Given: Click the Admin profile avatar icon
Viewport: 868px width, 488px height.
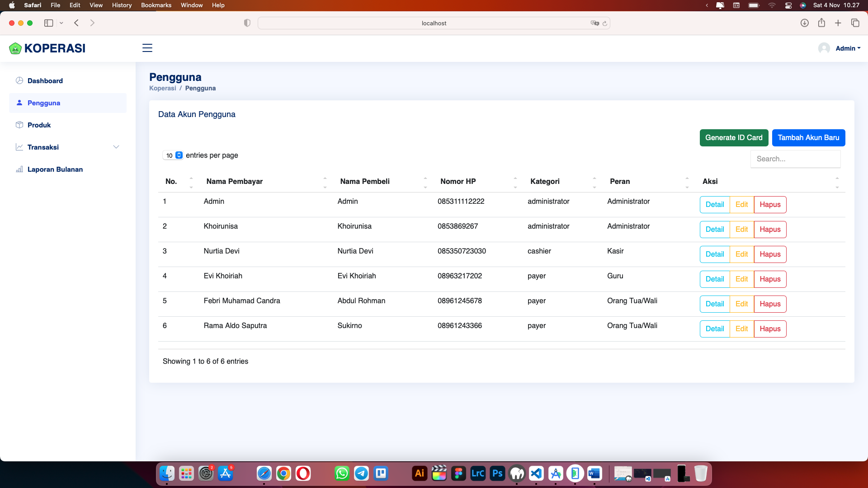Looking at the screenshot, I should [824, 48].
